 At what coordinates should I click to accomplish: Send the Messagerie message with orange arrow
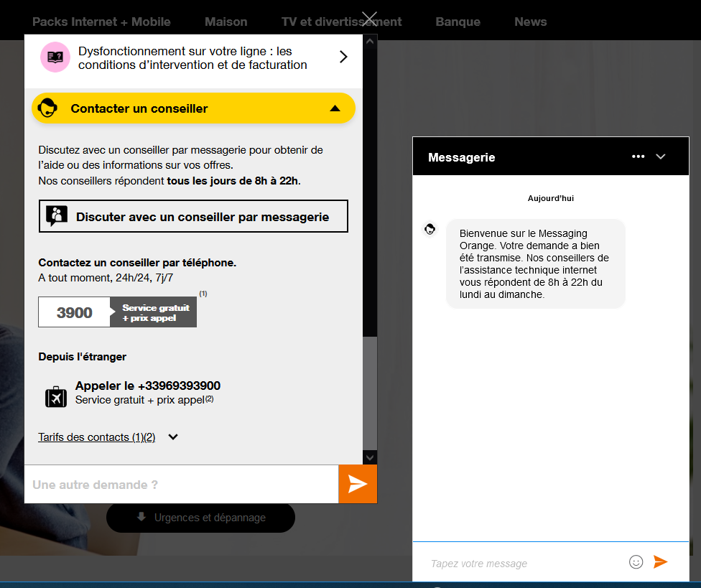pos(660,561)
